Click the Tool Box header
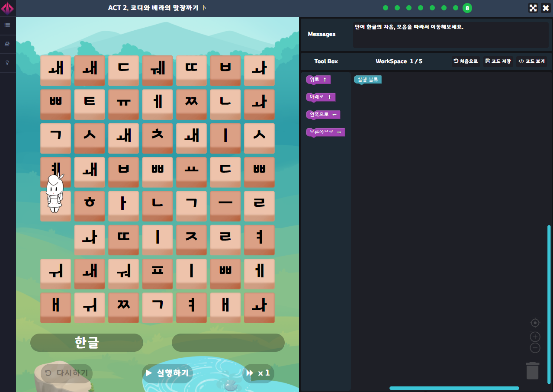This screenshot has width=553, height=392. click(x=326, y=61)
